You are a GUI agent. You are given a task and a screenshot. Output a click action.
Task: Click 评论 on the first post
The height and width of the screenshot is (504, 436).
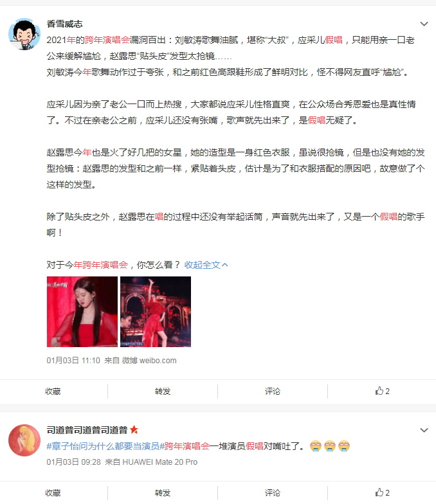[273, 391]
